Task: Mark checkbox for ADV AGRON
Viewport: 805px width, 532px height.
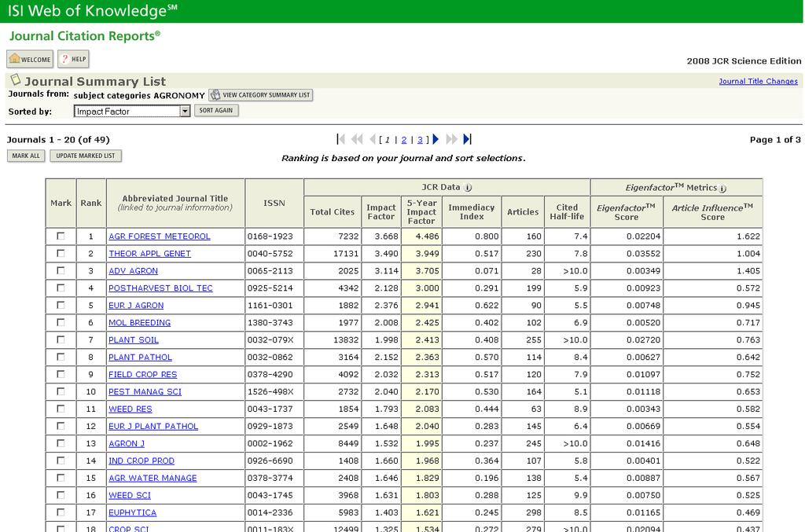Action: coord(61,270)
